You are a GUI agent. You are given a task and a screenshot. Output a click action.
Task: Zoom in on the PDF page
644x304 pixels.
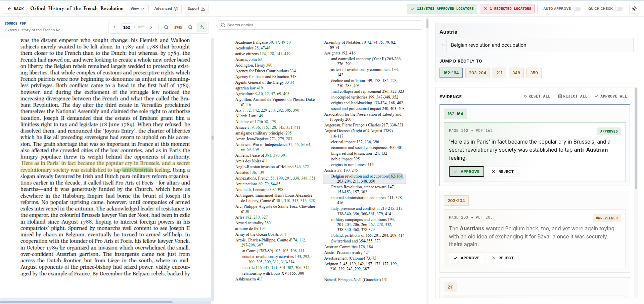click(190, 27)
